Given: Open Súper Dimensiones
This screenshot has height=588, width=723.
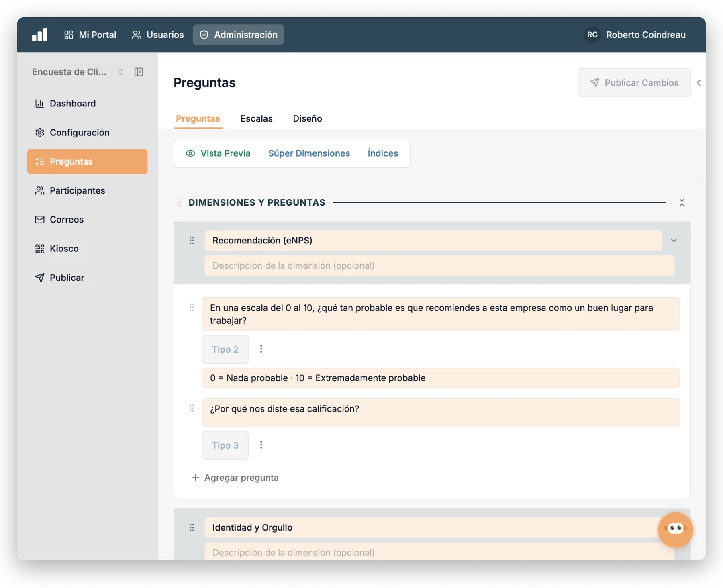Looking at the screenshot, I should [309, 153].
